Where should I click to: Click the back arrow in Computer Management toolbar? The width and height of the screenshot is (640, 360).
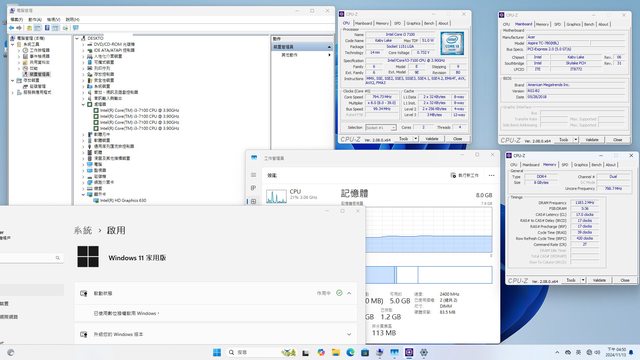click(x=11, y=28)
